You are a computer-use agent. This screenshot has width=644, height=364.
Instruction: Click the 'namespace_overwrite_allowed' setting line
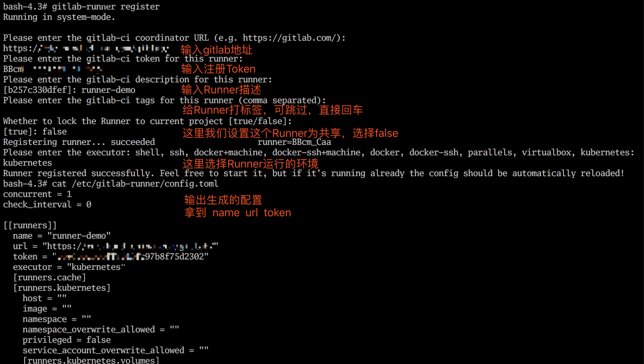click(x=101, y=330)
